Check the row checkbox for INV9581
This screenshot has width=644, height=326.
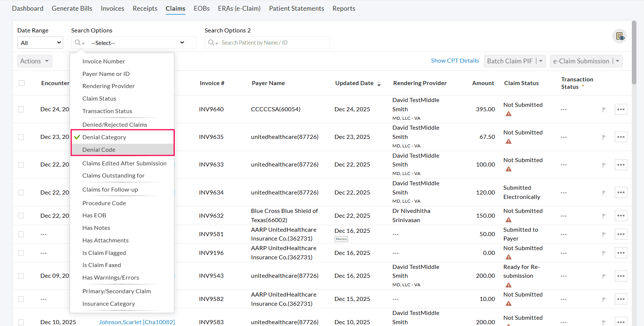tap(21, 234)
